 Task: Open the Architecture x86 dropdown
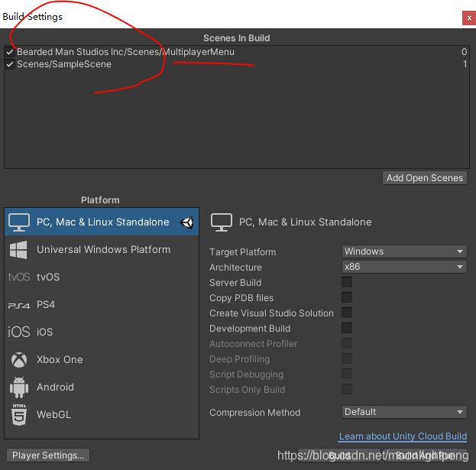click(x=404, y=267)
